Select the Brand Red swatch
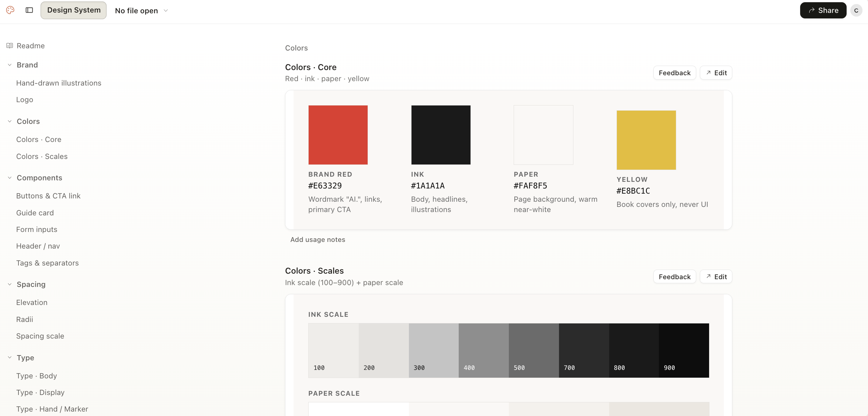The image size is (868, 416). (338, 135)
